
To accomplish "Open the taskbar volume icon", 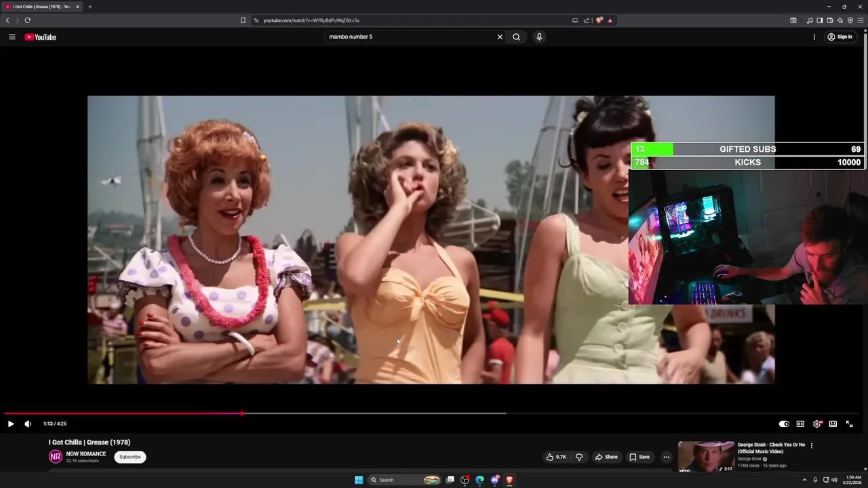I will [x=834, y=480].
